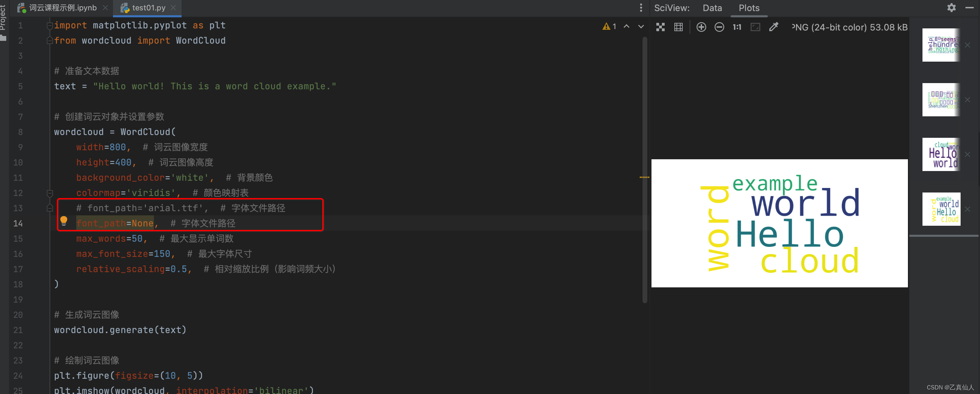Select the test01.py editor tab

click(x=148, y=8)
